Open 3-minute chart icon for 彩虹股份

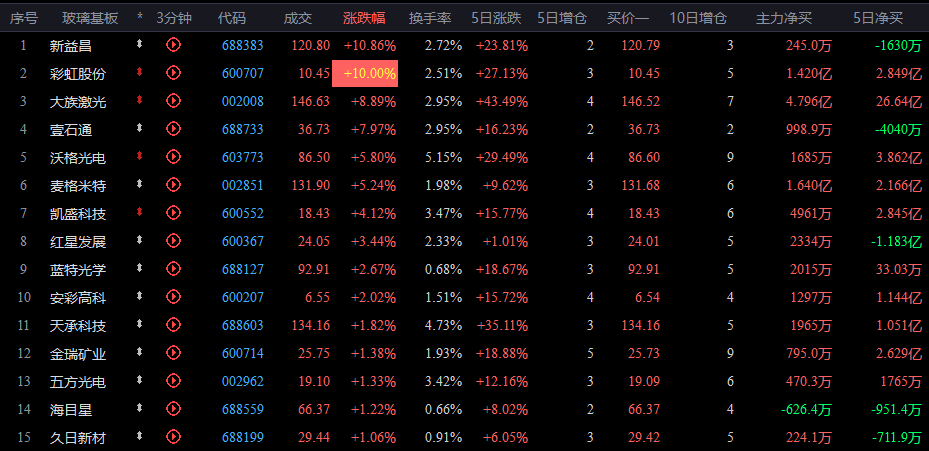[174, 72]
